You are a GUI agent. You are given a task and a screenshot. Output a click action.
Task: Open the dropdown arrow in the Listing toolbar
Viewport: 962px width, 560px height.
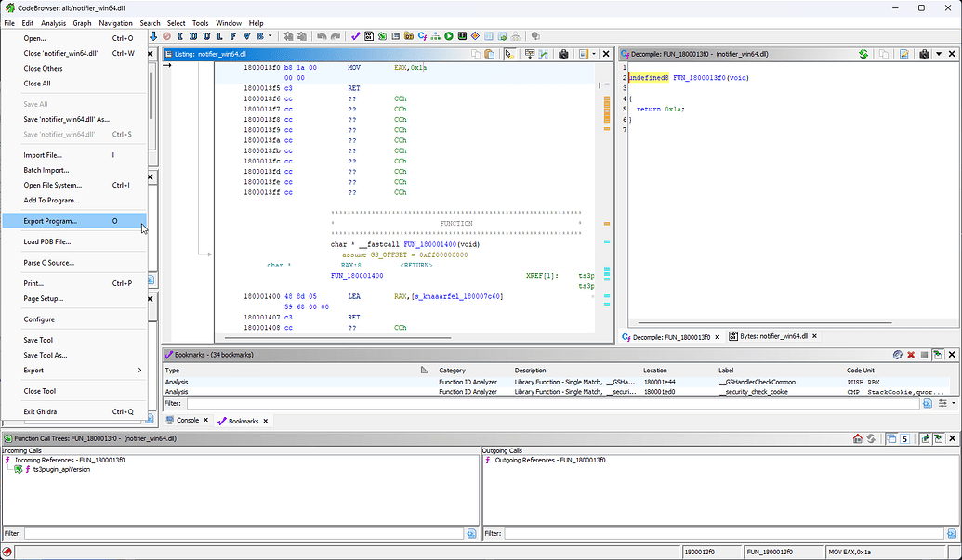[593, 54]
